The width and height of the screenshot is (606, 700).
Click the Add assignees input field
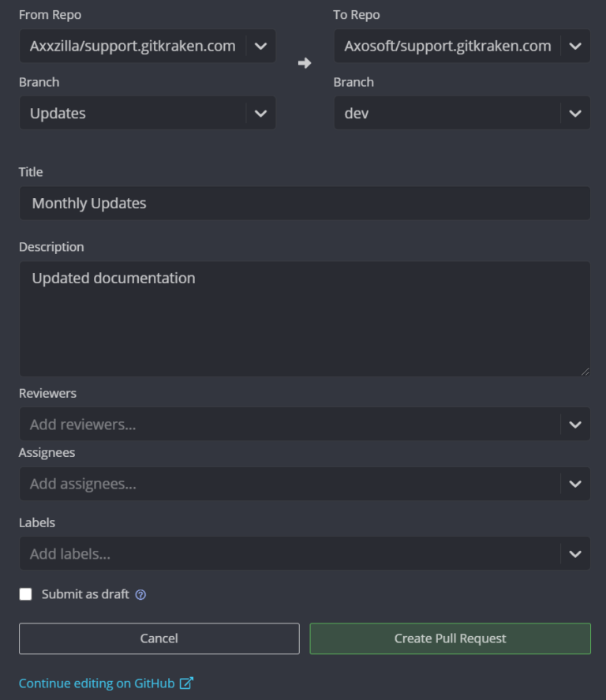pos(284,484)
